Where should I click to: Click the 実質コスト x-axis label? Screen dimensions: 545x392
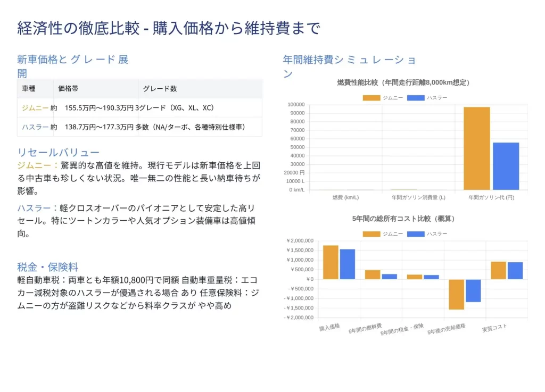pyautogui.click(x=494, y=328)
